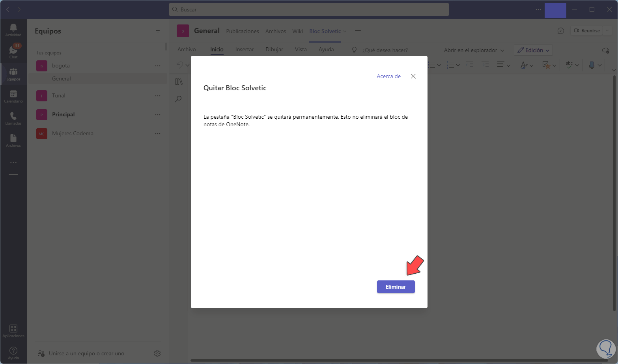Go forward with the navigation arrow
618x364 pixels.
click(x=19, y=9)
